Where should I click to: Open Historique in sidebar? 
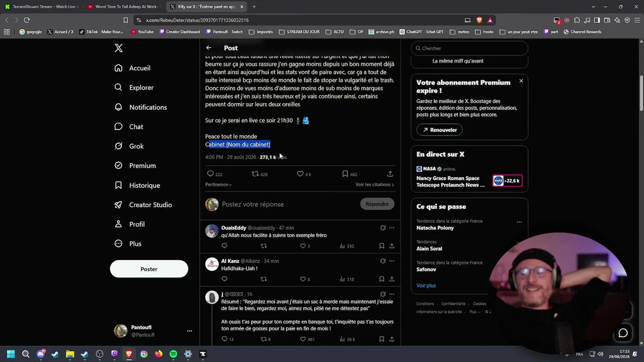tap(137, 186)
